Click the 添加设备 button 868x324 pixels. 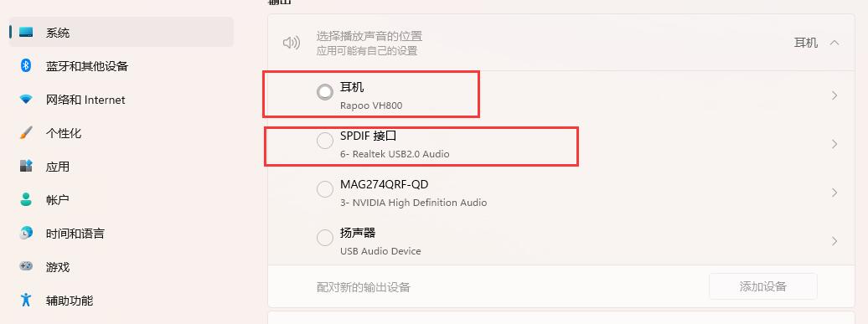[x=762, y=286]
